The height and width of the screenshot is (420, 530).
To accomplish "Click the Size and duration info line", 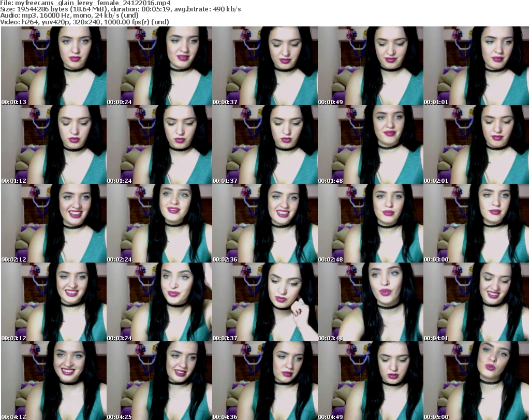I will pos(120,9).
